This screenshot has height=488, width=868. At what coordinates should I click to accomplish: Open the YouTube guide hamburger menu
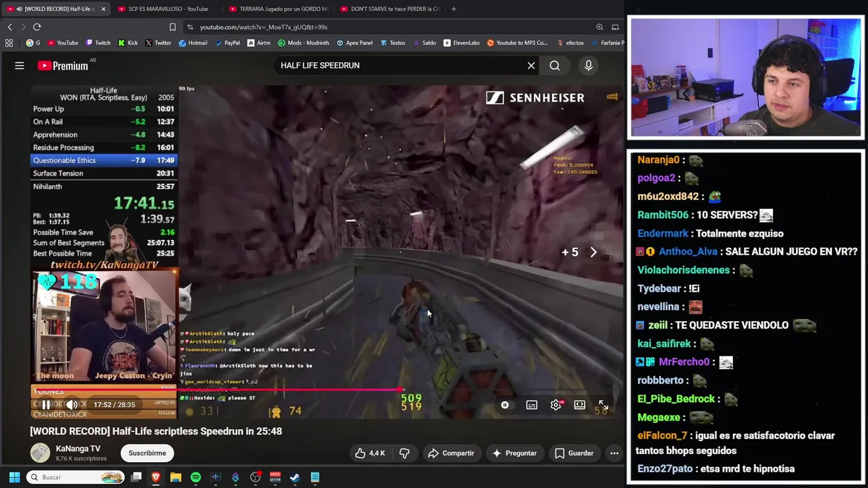point(20,66)
